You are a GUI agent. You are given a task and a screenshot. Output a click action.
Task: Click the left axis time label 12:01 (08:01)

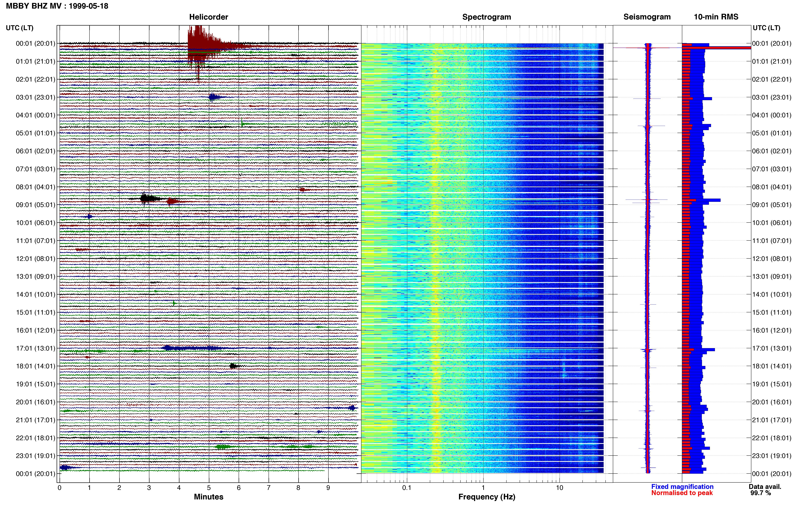[x=36, y=259]
